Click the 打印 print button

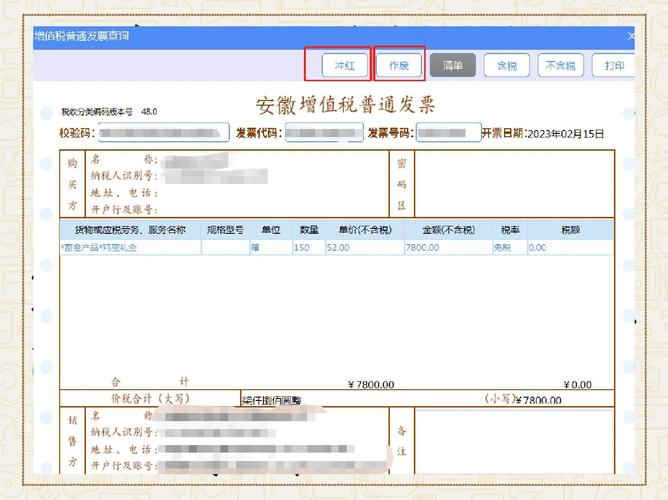click(x=613, y=65)
